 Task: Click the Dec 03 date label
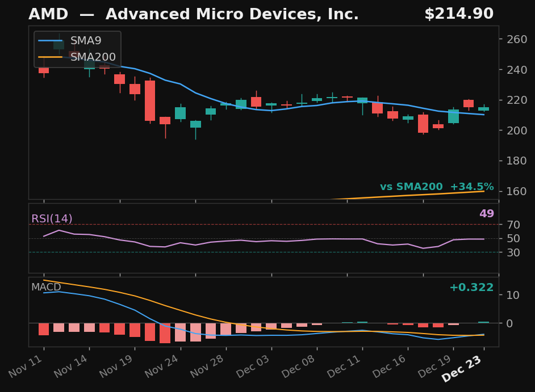pos(253,366)
